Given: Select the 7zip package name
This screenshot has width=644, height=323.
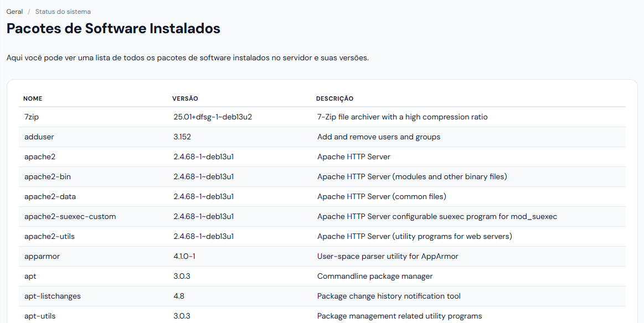Looking at the screenshot, I should pos(32,117).
